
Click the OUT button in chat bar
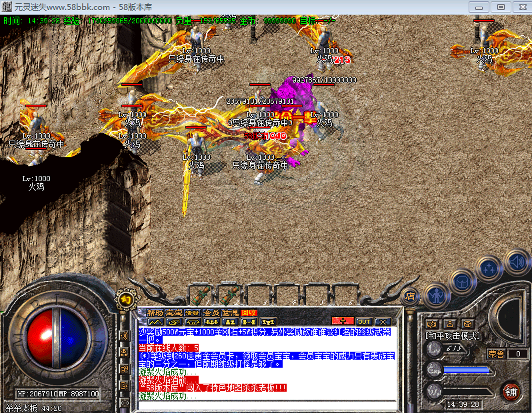(x=364, y=322)
